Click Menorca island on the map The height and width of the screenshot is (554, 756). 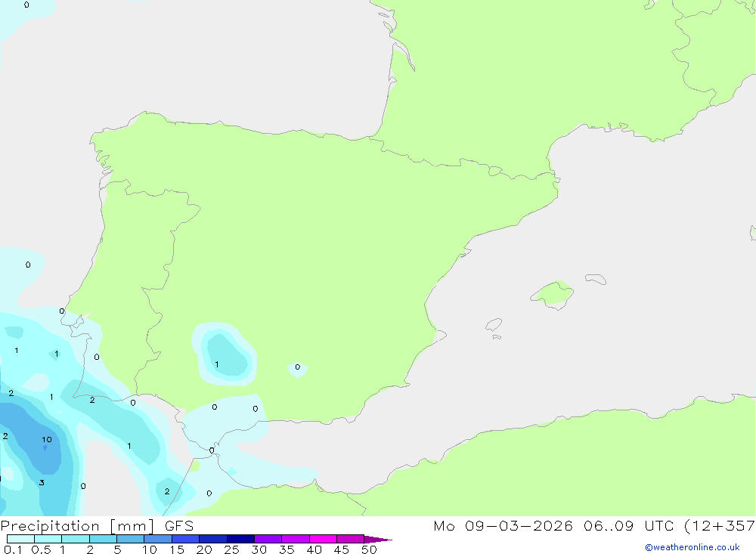pyautogui.click(x=596, y=279)
